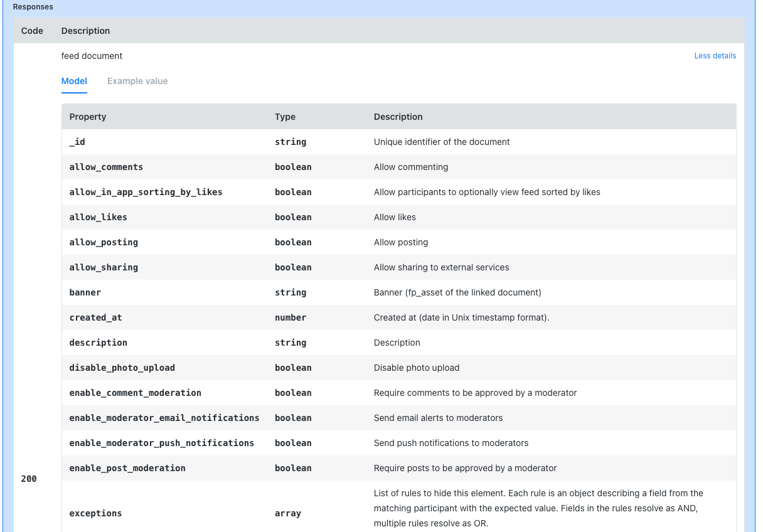Click the Less details link
The width and height of the screenshot is (763, 532).
tap(715, 56)
